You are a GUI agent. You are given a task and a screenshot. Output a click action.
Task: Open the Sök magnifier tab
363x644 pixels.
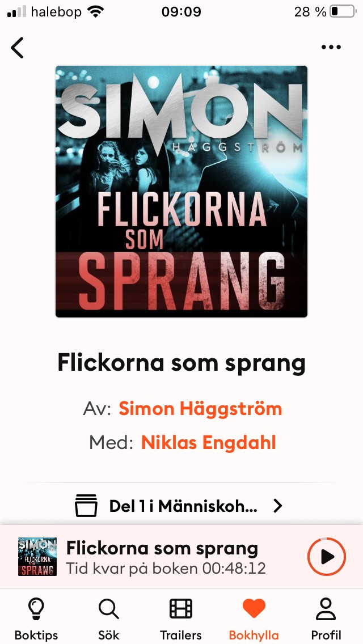[108, 609]
